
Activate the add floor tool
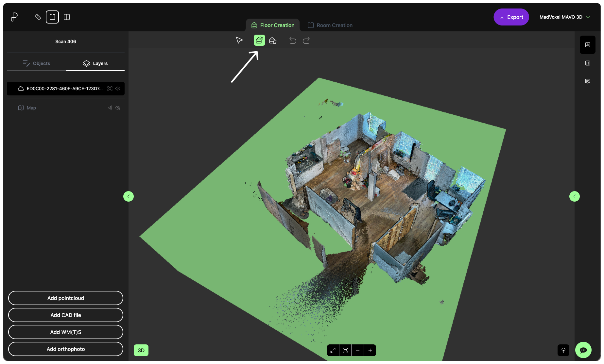pos(259,40)
